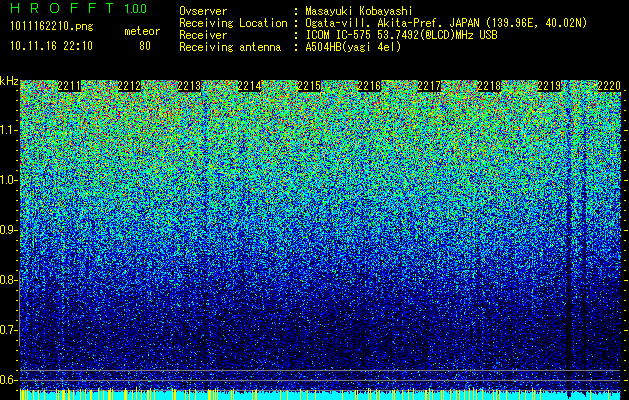
Task: Click the 0.6 frequency axis label
Action: (x=8, y=380)
